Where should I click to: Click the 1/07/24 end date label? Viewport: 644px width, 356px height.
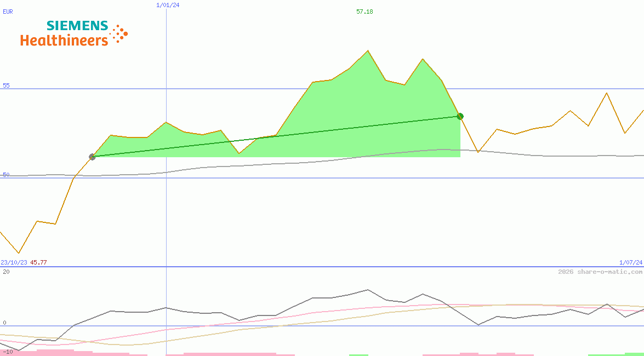tap(631, 262)
